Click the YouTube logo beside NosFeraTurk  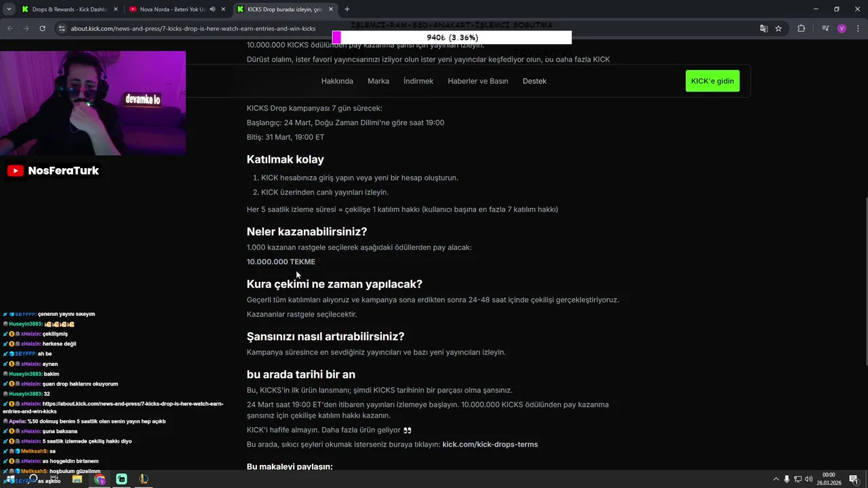(x=16, y=171)
